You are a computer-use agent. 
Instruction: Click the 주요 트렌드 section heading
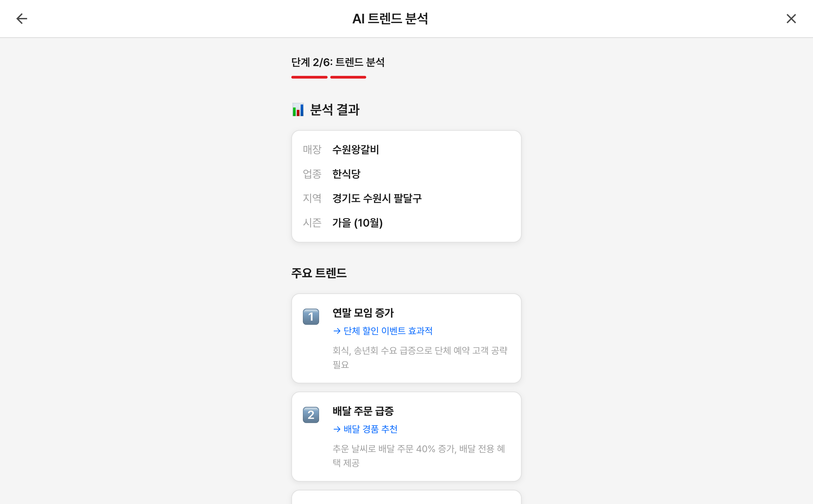click(319, 273)
